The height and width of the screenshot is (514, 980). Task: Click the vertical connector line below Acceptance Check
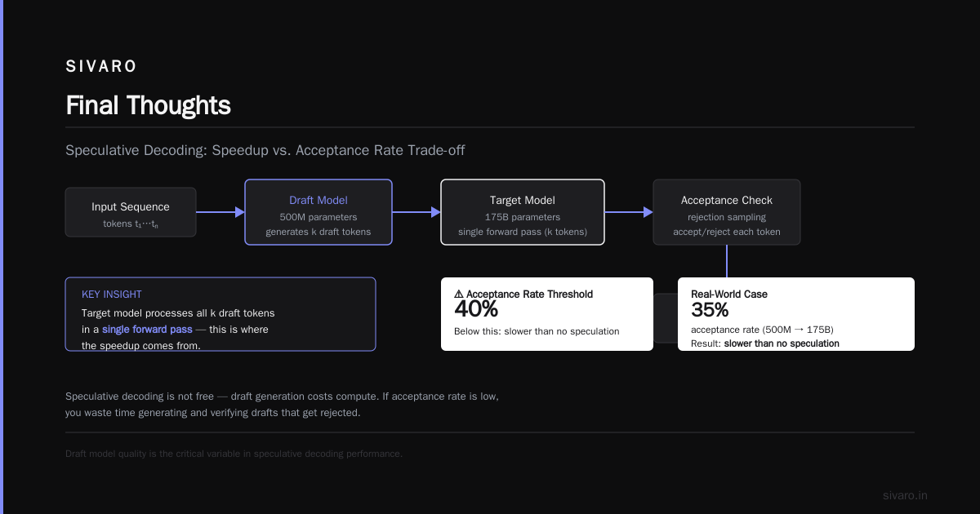pos(727,261)
